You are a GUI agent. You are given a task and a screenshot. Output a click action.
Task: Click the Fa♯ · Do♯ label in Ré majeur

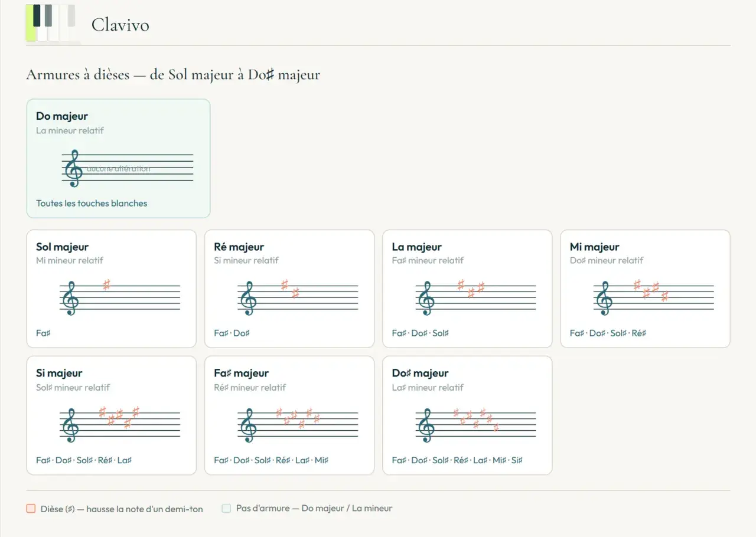[232, 333]
